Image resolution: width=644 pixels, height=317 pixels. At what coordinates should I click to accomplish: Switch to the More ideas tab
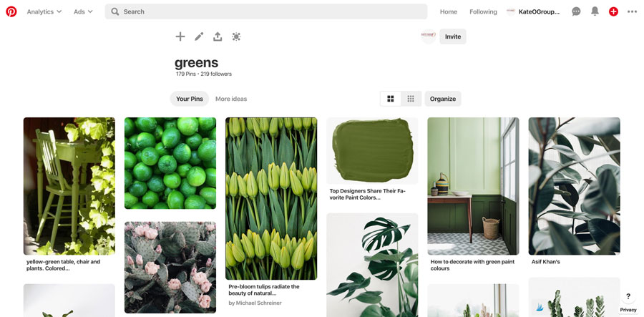pos(231,99)
